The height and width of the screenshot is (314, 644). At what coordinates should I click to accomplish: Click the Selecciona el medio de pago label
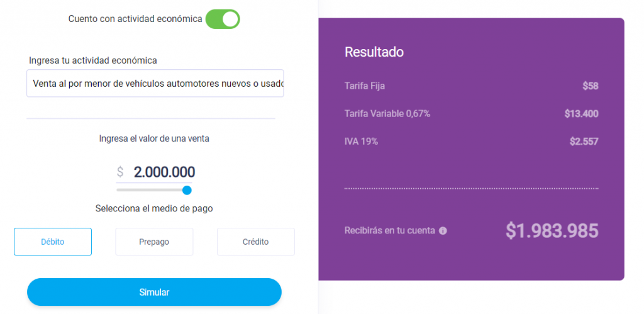click(x=154, y=208)
